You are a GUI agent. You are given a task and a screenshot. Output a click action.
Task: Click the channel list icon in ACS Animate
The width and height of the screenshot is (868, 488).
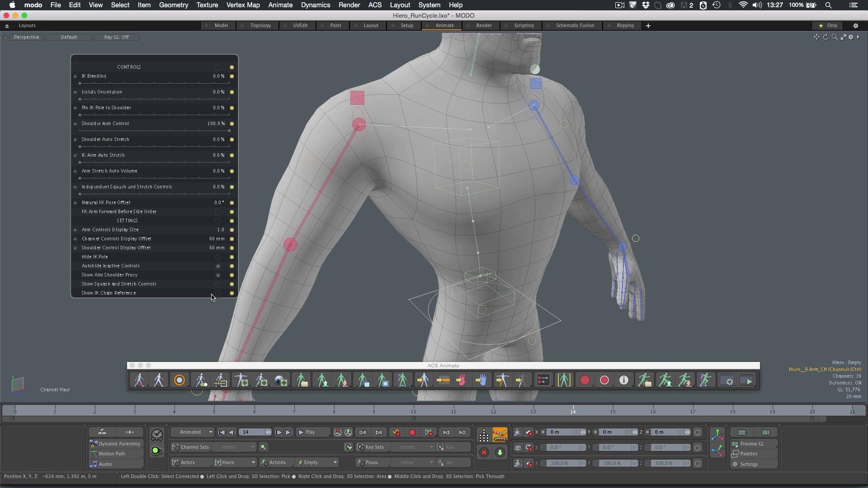coord(543,380)
